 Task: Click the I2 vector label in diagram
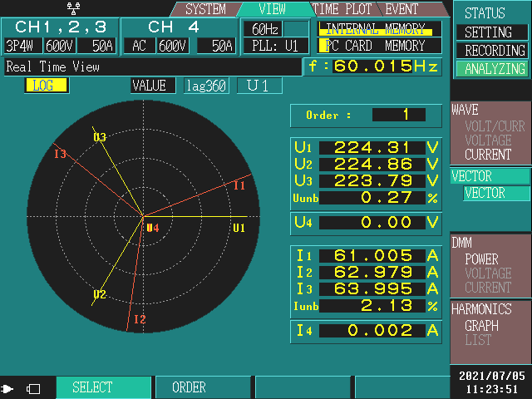pyautogui.click(x=140, y=319)
